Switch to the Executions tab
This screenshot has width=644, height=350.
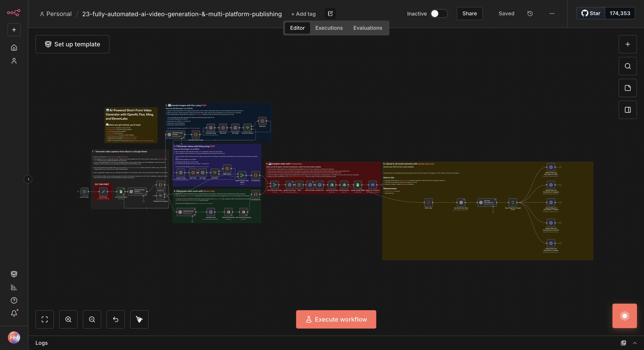[329, 28]
